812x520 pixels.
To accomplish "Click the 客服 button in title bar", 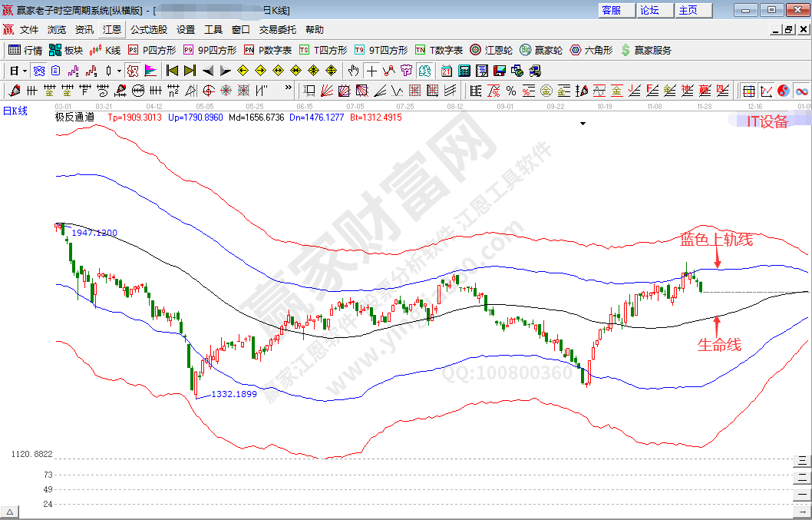I will pos(616,10).
